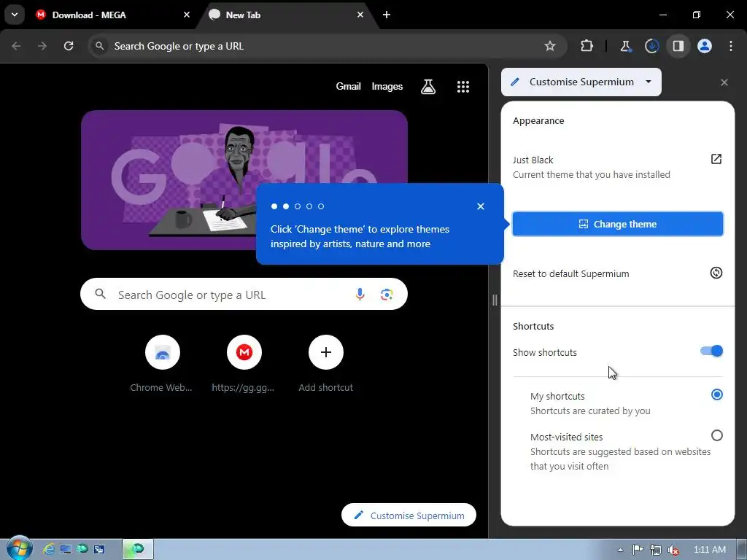This screenshot has height=560, width=747.
Task: Switch to the Download - MEGA tab
Action: point(113,15)
